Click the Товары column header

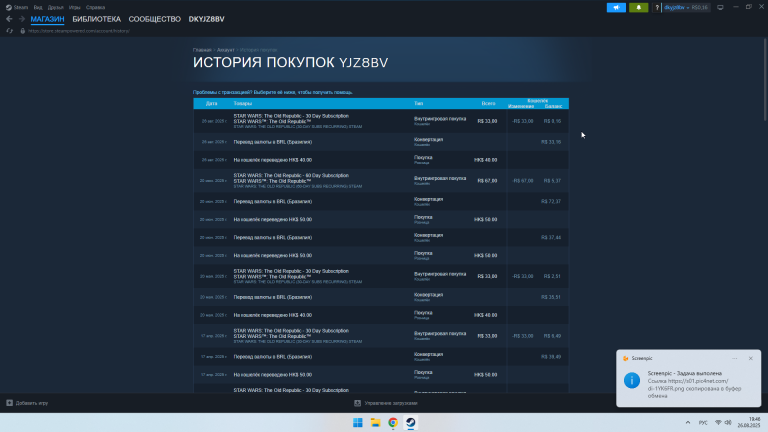242,104
